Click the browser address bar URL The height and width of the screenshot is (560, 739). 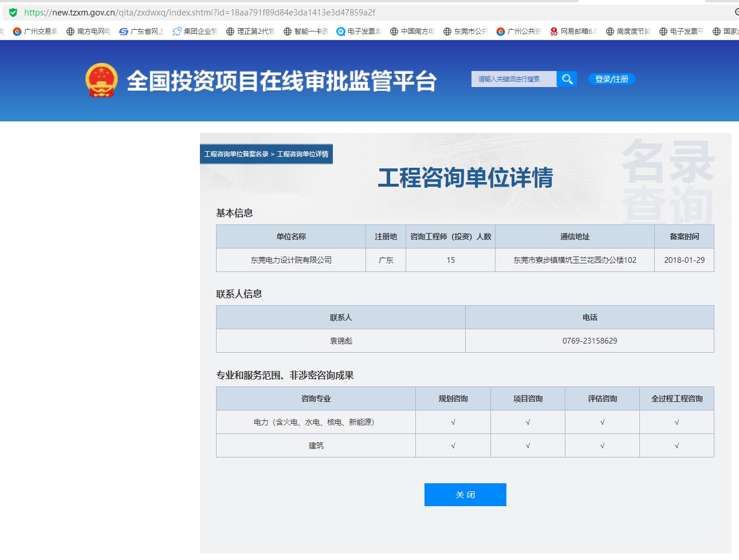tap(201, 11)
